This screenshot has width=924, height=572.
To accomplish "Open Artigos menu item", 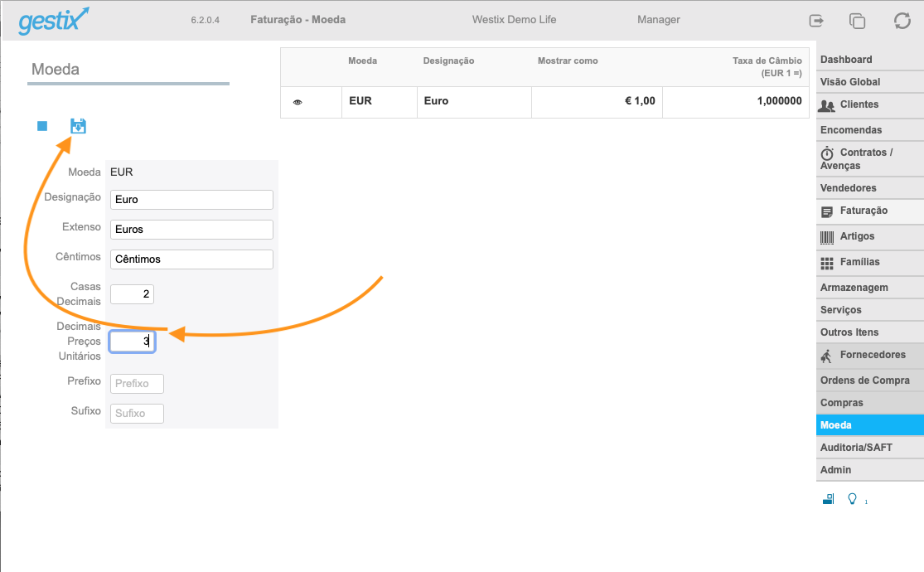I will click(870, 237).
